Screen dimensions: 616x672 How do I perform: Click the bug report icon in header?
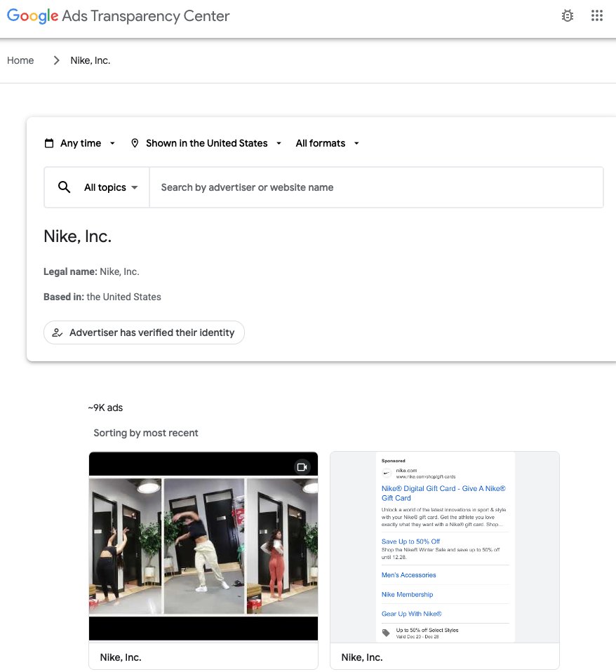pos(567,16)
